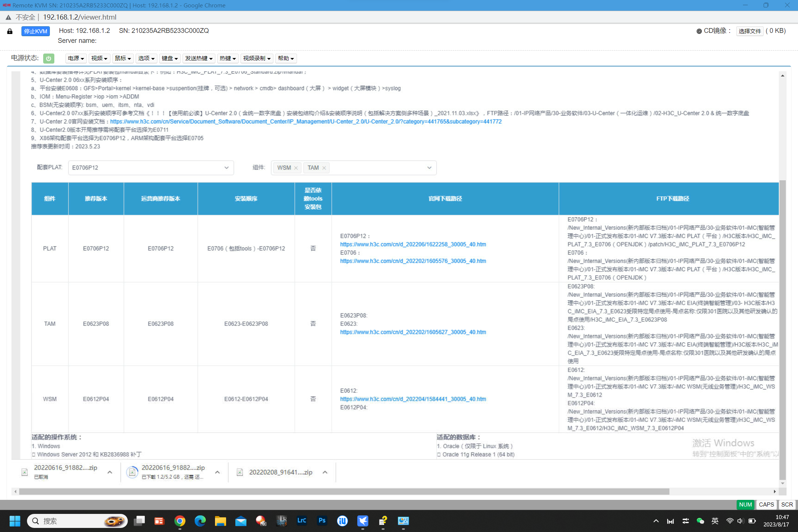The image size is (798, 532).
Task: Toggle the NUM lock indicator
Action: click(745, 504)
